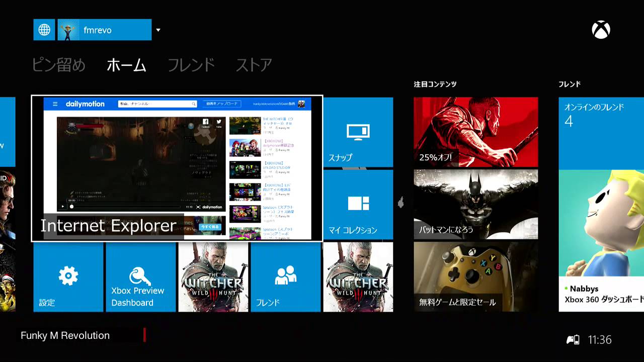644x362 pixels.
Task: Open the Internet Explorer tile
Action: coord(177,168)
